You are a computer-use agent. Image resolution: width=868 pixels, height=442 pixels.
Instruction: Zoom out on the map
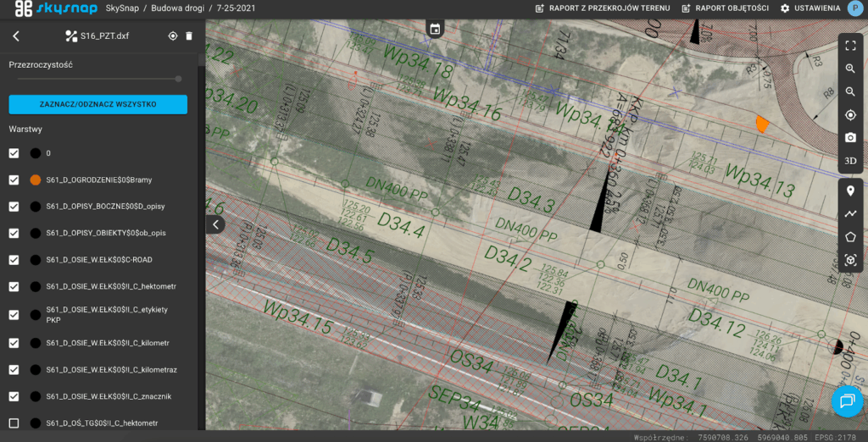(850, 91)
